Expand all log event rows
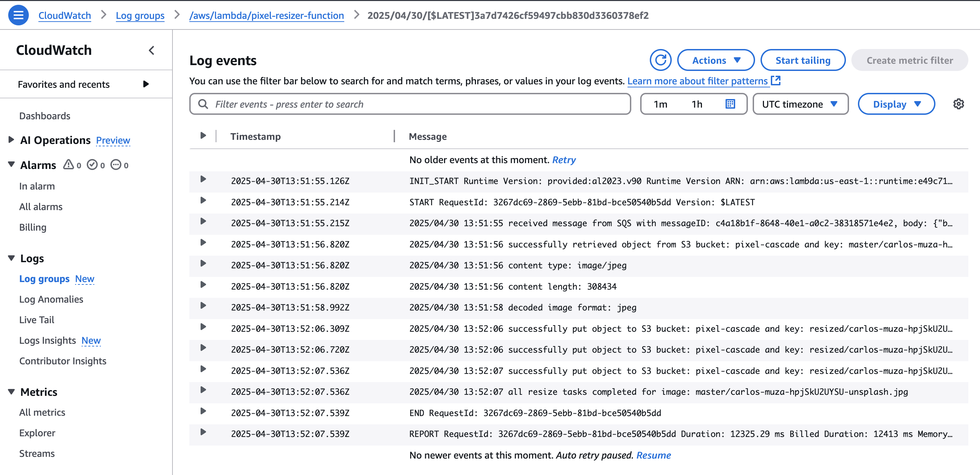Image resolution: width=980 pixels, height=475 pixels. (x=203, y=136)
